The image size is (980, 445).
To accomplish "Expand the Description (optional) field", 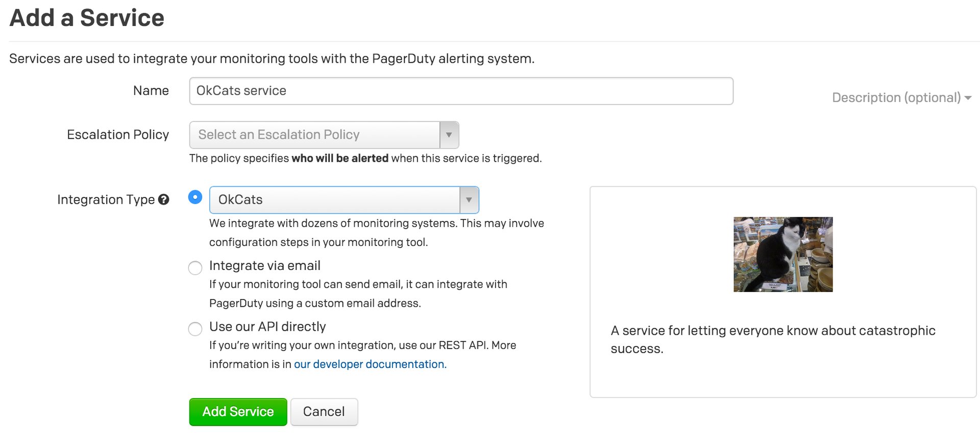I will click(x=896, y=97).
